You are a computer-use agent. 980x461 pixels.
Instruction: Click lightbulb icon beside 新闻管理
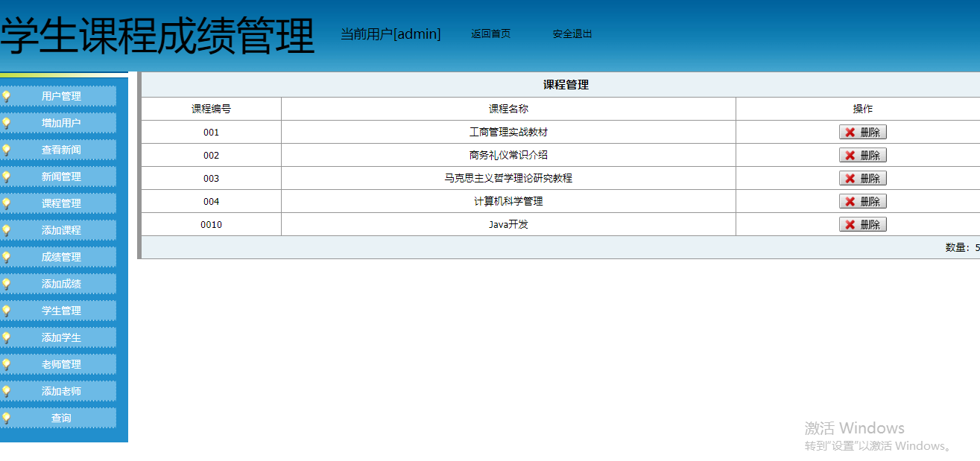tap(6, 177)
